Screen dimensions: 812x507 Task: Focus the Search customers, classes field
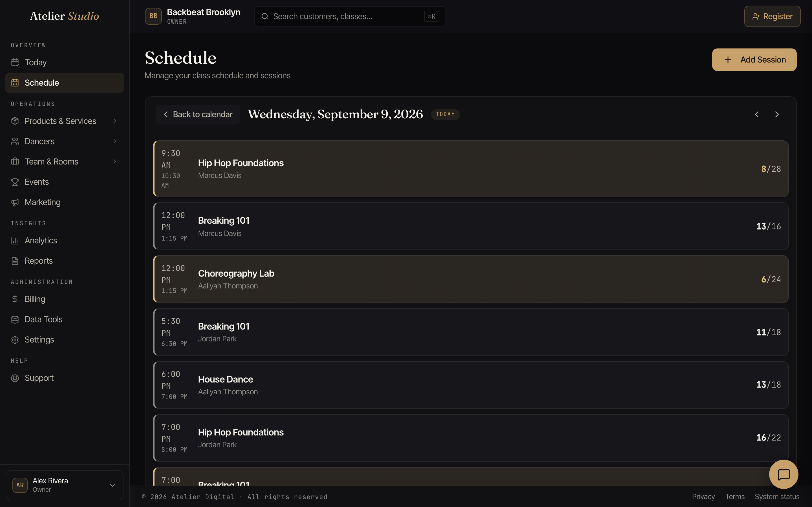(x=350, y=16)
